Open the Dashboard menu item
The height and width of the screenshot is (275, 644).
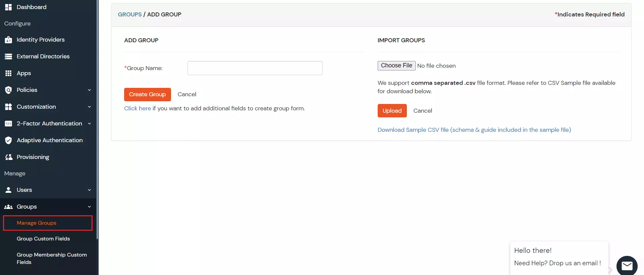point(32,7)
